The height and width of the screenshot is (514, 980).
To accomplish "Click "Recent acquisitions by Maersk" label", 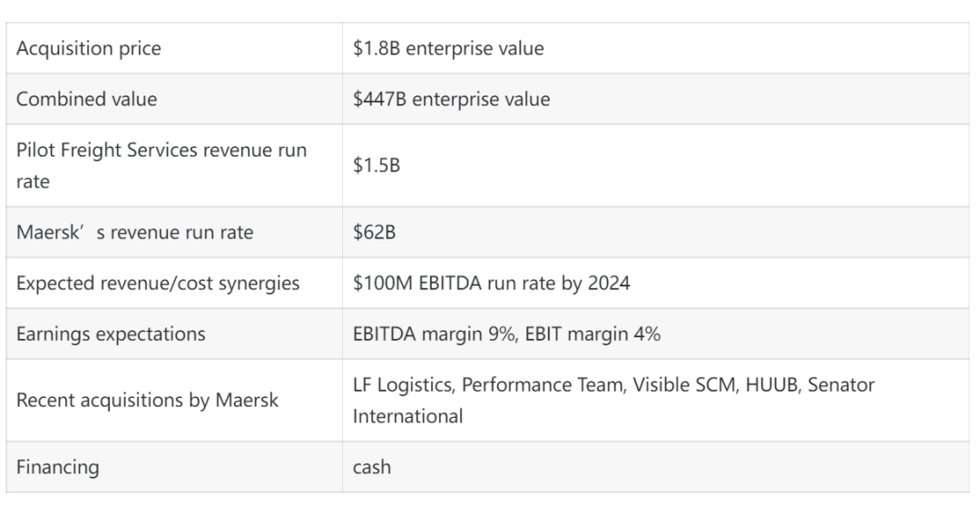I will coord(147,401).
